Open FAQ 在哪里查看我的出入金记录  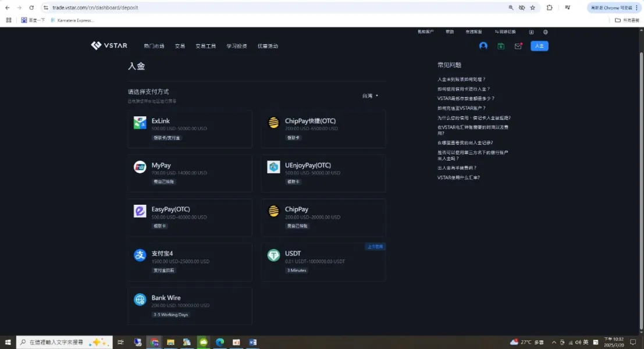point(465,143)
